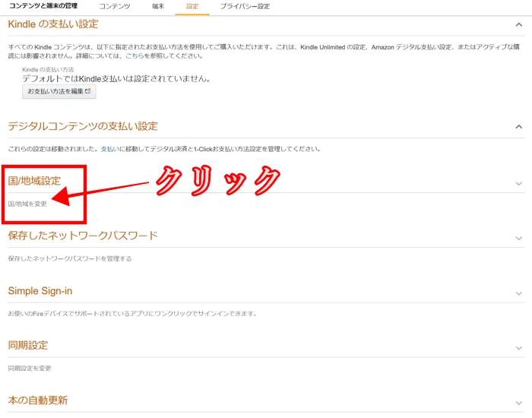This screenshot has width=532, height=418.
Task: Click the external link icon on お支払い方法を編集
Action: 88,91
